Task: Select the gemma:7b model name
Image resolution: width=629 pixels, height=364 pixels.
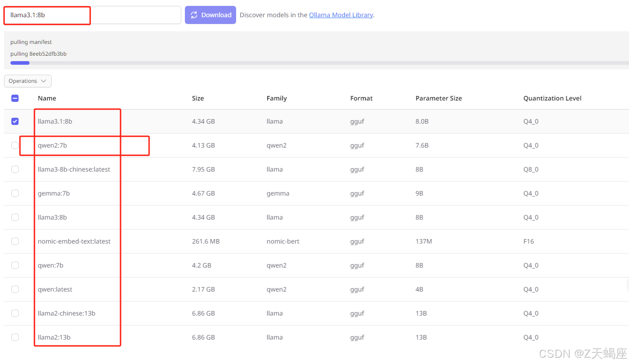Action: point(54,193)
